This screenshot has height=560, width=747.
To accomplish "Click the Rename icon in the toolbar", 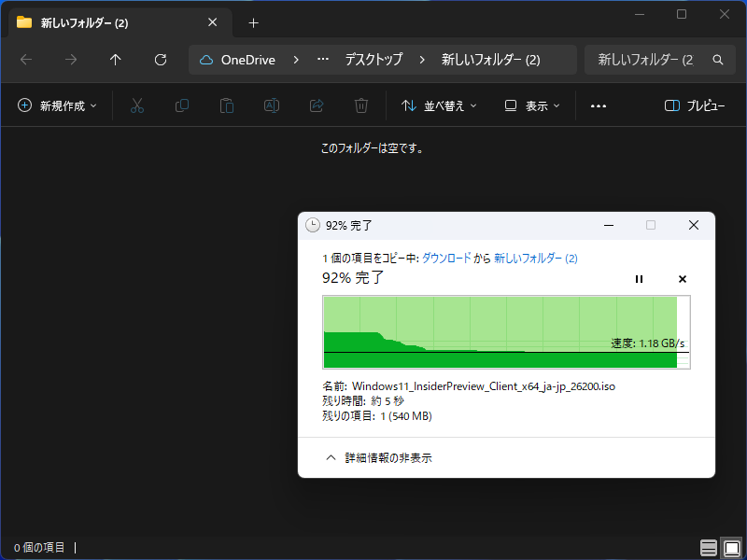I will tap(272, 105).
